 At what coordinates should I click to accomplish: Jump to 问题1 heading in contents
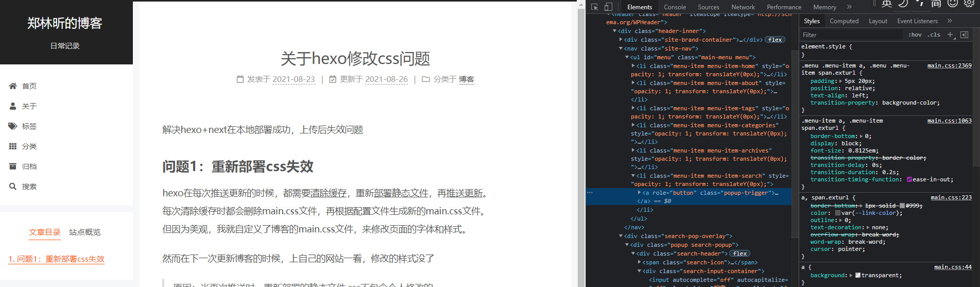[x=57, y=259]
